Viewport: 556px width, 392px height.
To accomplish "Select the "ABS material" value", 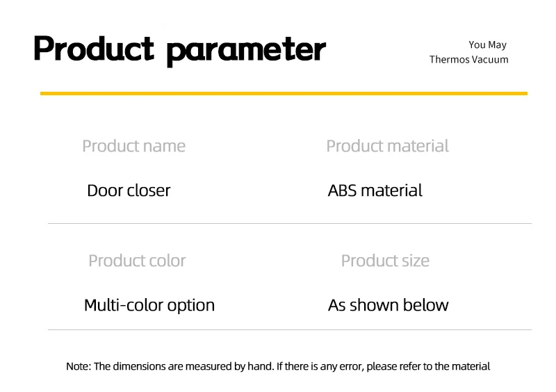I will click(375, 190).
